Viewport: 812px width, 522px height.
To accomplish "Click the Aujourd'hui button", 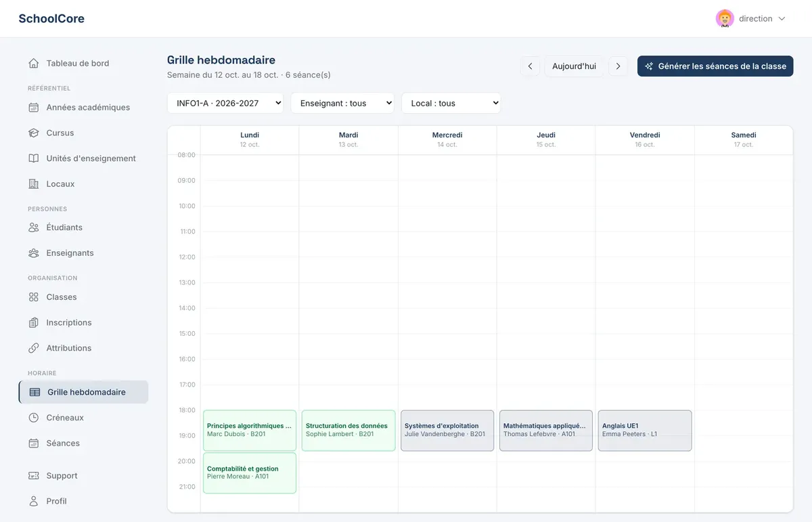I will [574, 66].
